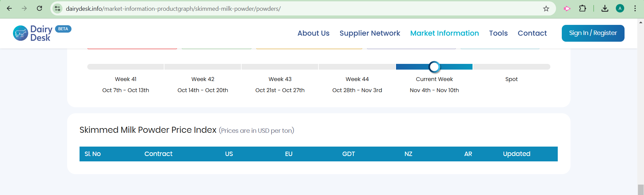Image resolution: width=644 pixels, height=195 pixels.
Task: Navigate to the Contact page
Action: [x=532, y=33]
